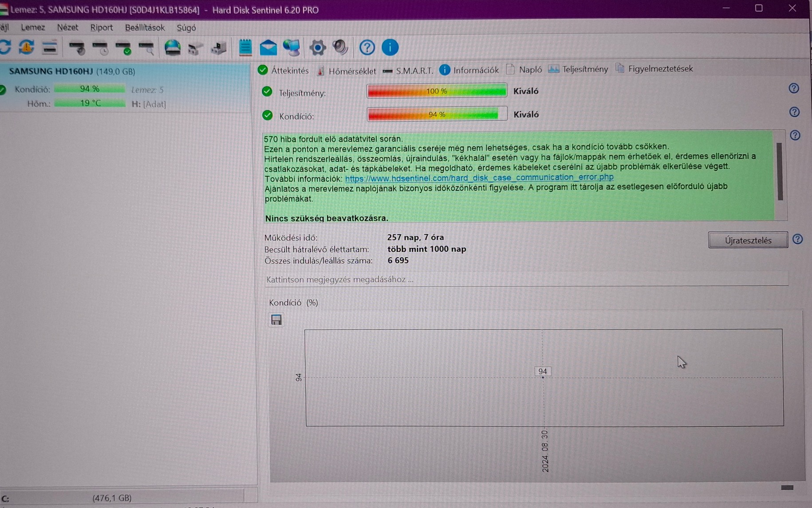Click the save graph floppy disk icon
812x508 pixels.
coord(276,320)
